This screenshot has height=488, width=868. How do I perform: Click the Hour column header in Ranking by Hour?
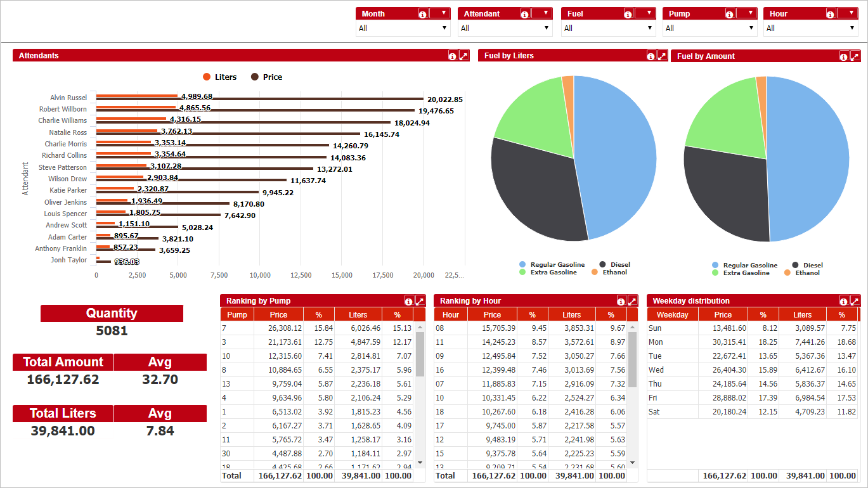click(451, 315)
